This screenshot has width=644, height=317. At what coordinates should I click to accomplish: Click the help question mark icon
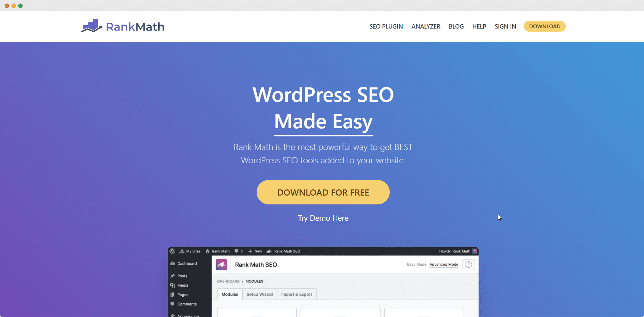point(469,265)
